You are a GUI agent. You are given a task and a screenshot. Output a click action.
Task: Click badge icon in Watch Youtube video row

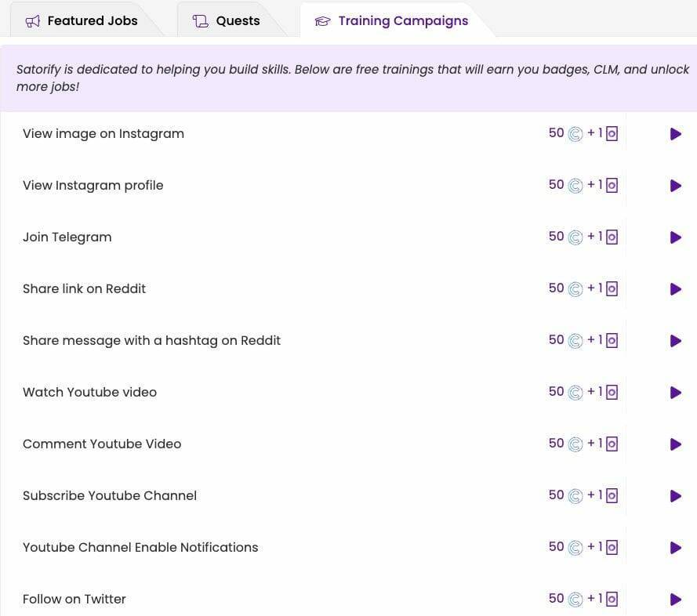click(x=612, y=392)
